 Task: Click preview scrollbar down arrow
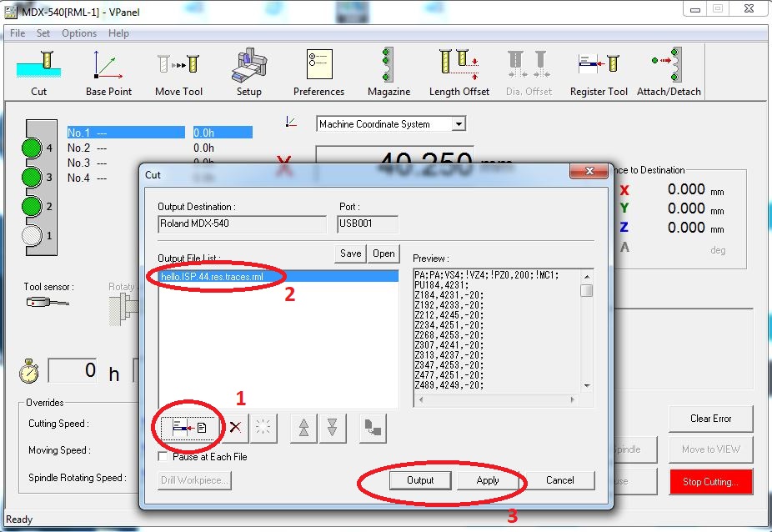click(x=586, y=386)
